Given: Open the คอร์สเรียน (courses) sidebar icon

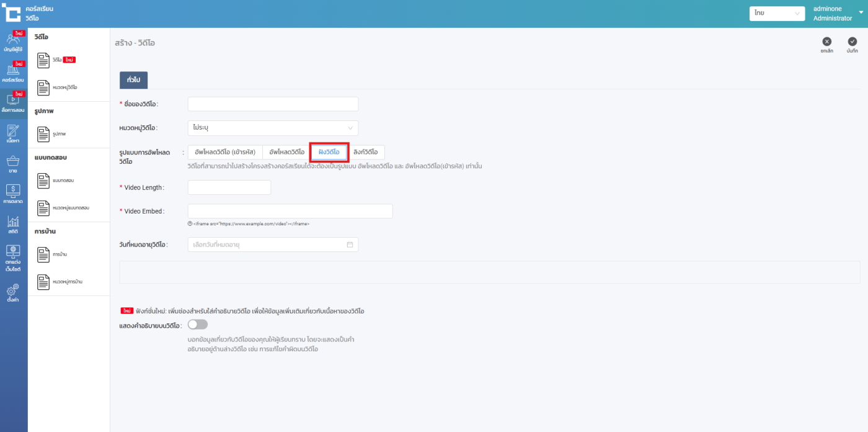Looking at the screenshot, I should [13, 73].
